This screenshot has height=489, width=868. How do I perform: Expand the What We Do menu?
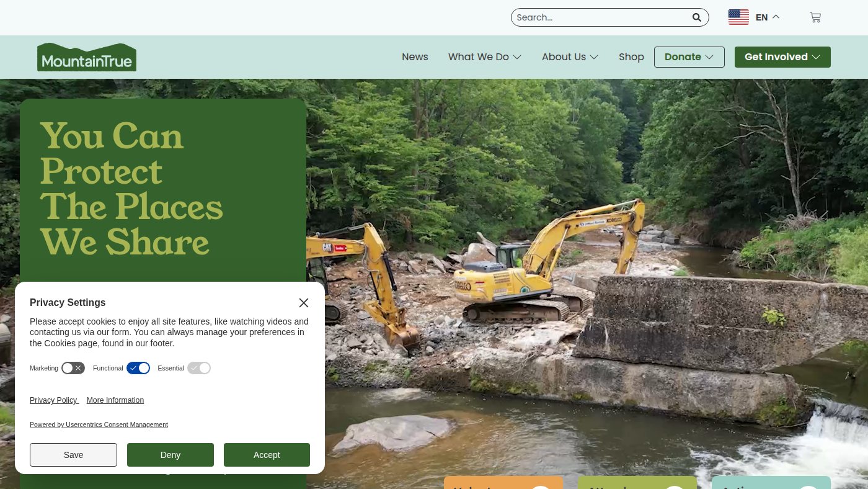pos(484,56)
